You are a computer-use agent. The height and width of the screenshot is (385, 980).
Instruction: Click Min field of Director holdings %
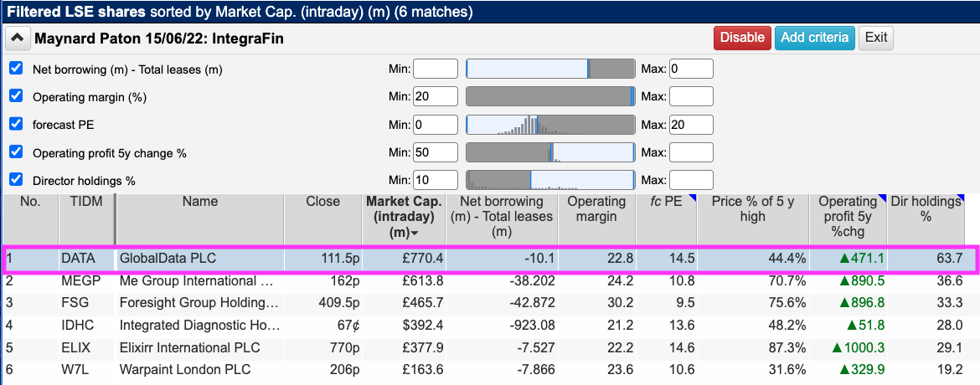[436, 180]
